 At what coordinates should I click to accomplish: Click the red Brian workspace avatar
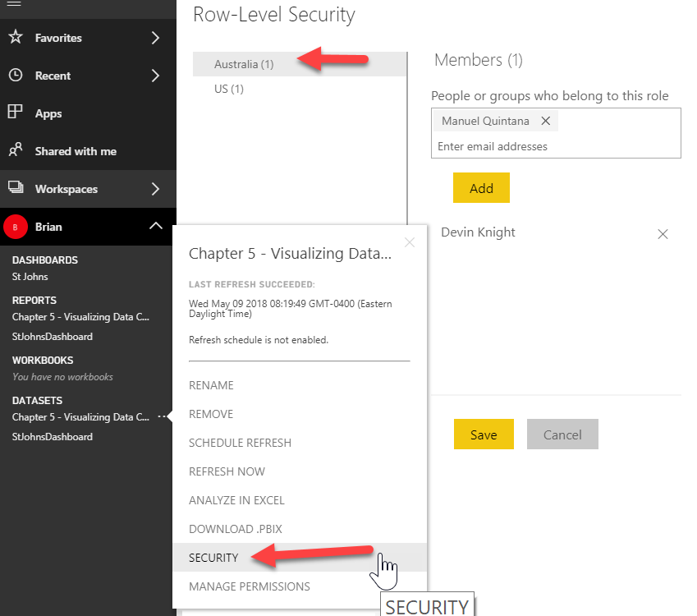coord(15,227)
